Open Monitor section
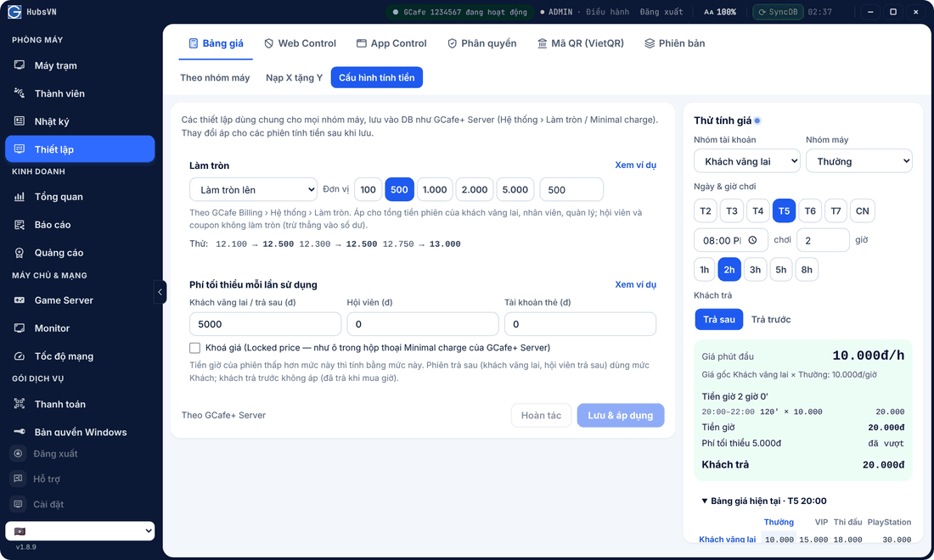934x560 pixels. (x=80, y=328)
